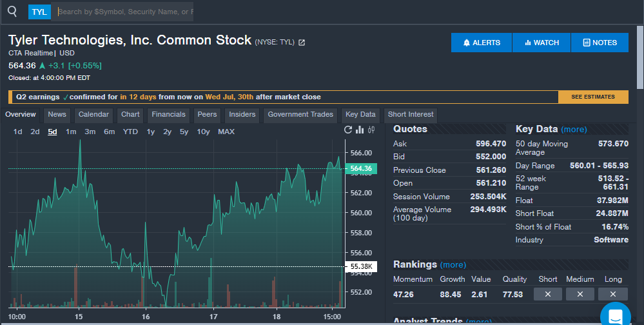Click the Bid value 552.000
Screen dimensions: 644x325
pos(491,157)
